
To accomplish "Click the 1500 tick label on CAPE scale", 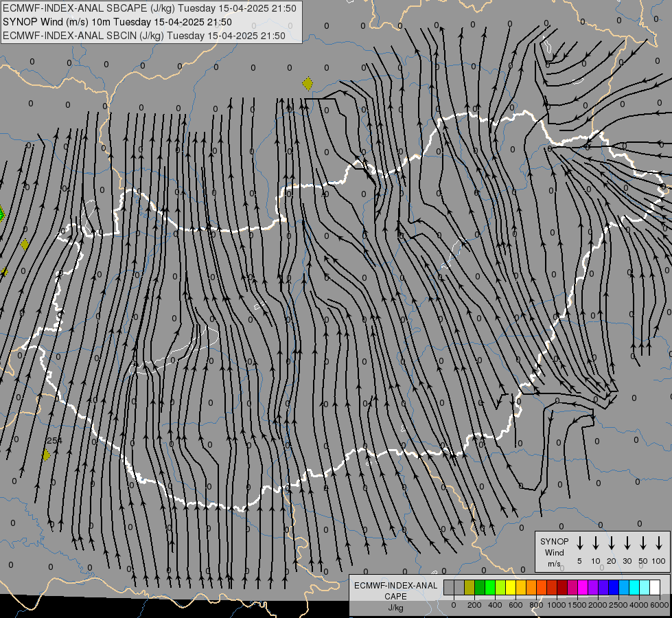I will (x=577, y=605).
